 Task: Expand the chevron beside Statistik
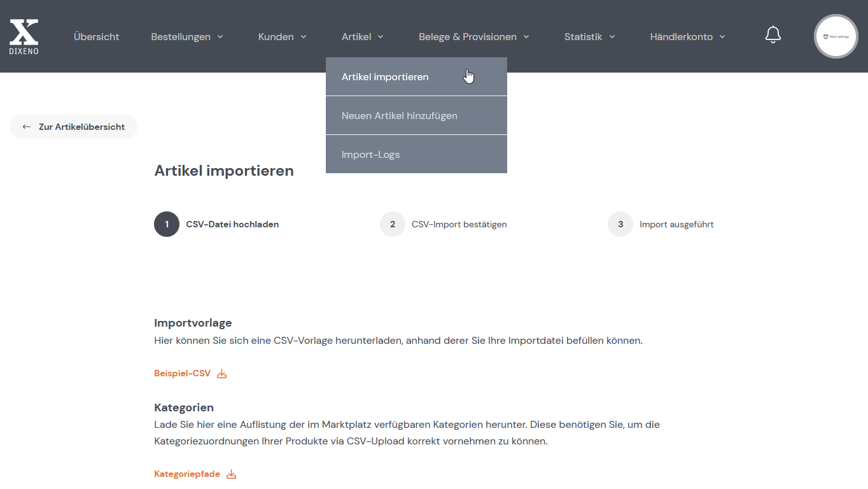point(612,37)
